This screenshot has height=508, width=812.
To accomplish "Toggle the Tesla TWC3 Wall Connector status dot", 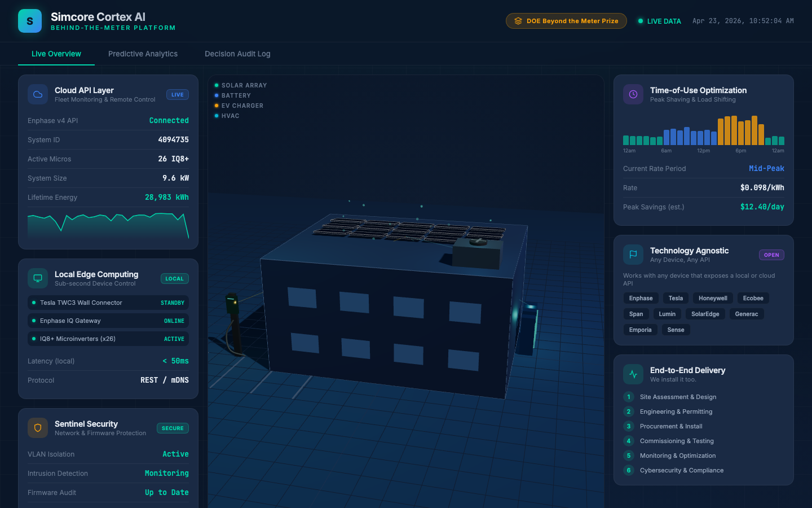I will [33, 303].
